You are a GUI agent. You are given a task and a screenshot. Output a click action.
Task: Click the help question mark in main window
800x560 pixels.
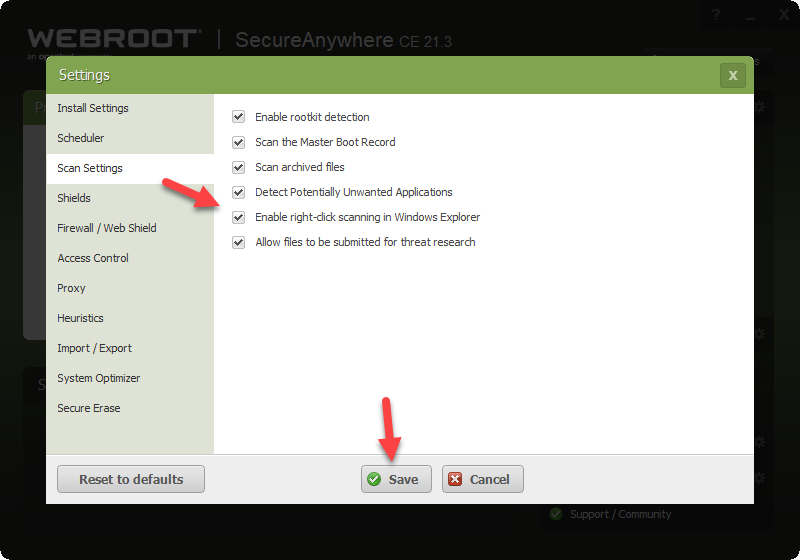tap(716, 15)
